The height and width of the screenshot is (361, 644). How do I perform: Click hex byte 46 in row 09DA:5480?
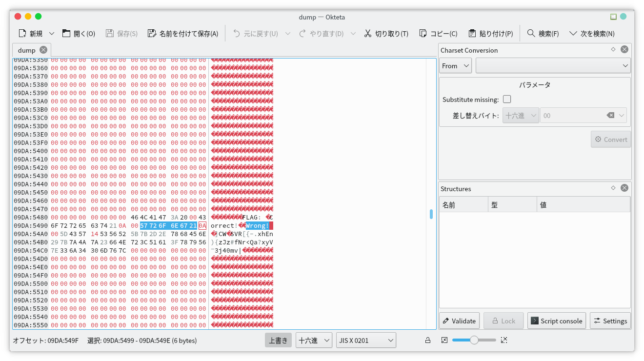click(135, 217)
